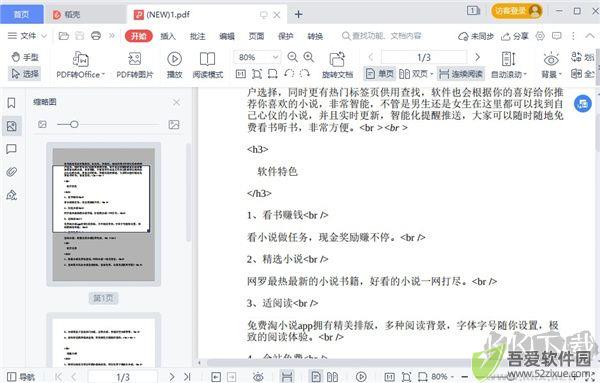Image resolution: width=600 pixels, height=383 pixels.
Task: Switch to 插入 ribbon tab
Action: point(168,36)
